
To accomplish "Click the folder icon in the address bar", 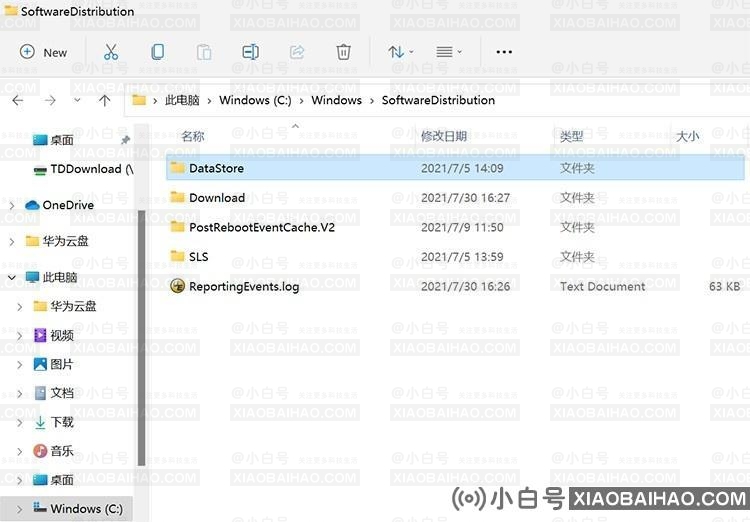I will point(139,100).
